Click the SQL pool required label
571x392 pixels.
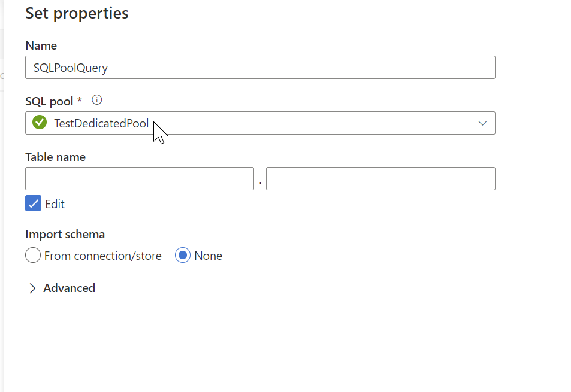(x=53, y=101)
